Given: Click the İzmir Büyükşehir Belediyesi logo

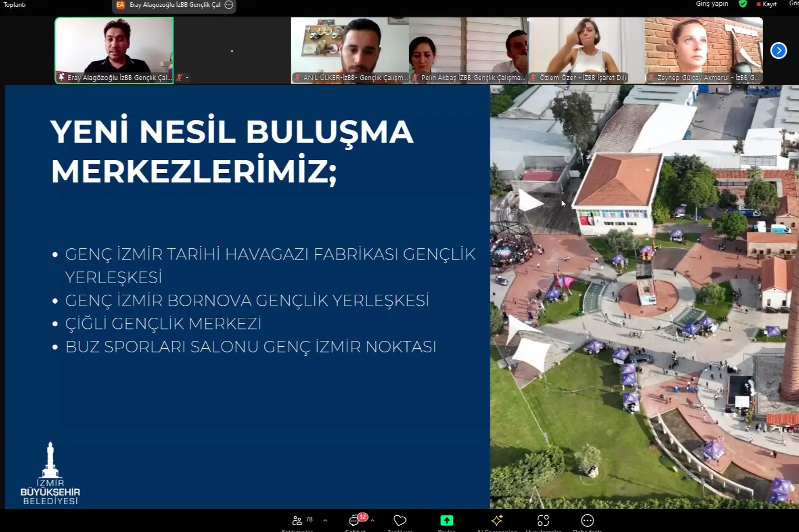Looking at the screenshot, I should point(50,474).
